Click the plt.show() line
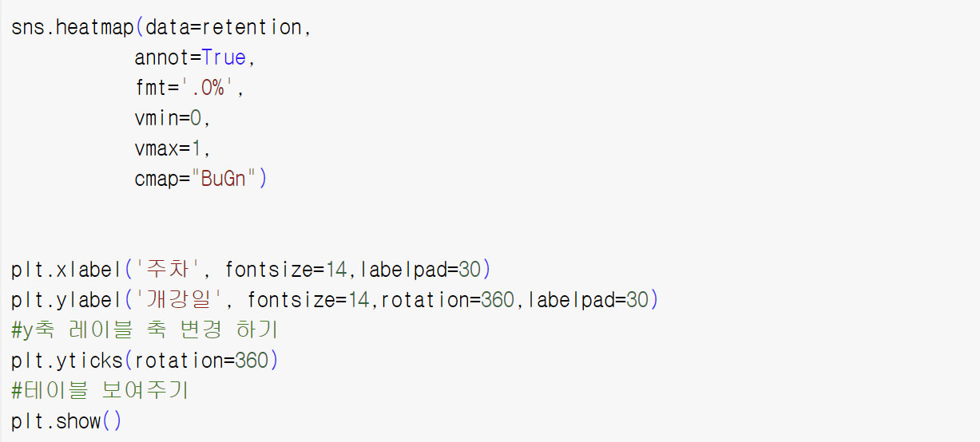This screenshot has width=980, height=442. [67, 421]
